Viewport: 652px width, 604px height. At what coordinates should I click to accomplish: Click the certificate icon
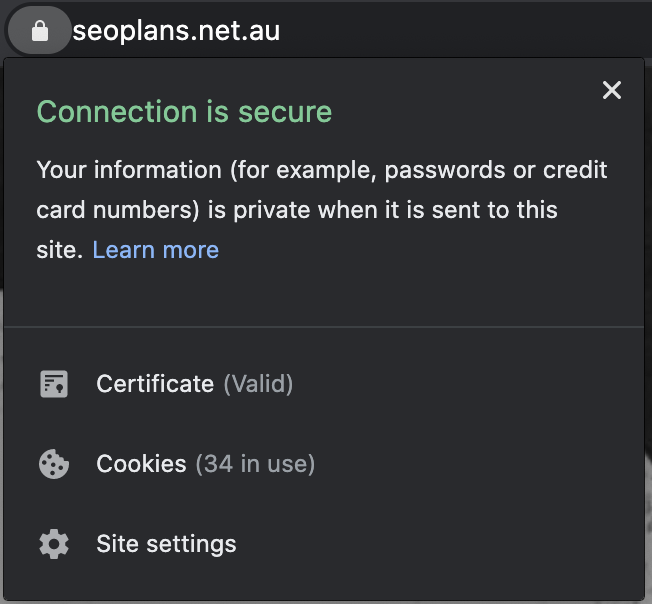(54, 384)
